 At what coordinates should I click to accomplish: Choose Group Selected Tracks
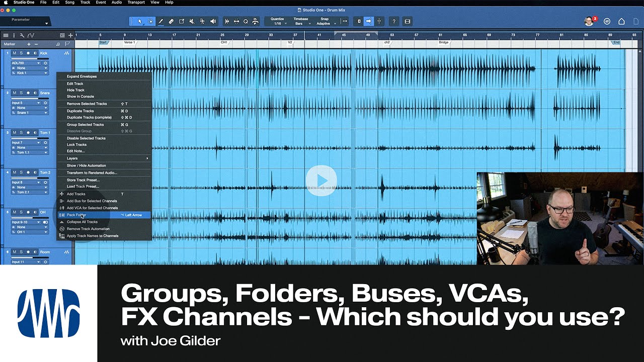tap(104, 125)
